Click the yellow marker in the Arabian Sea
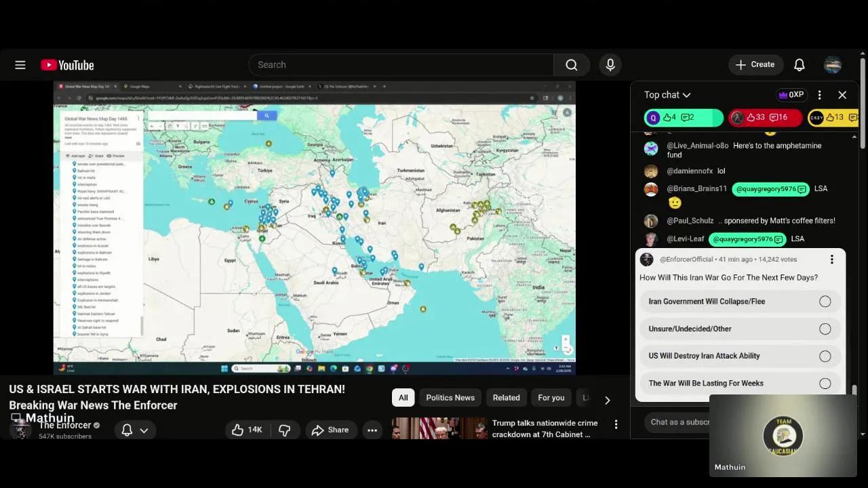868x488 pixels. coord(423,309)
